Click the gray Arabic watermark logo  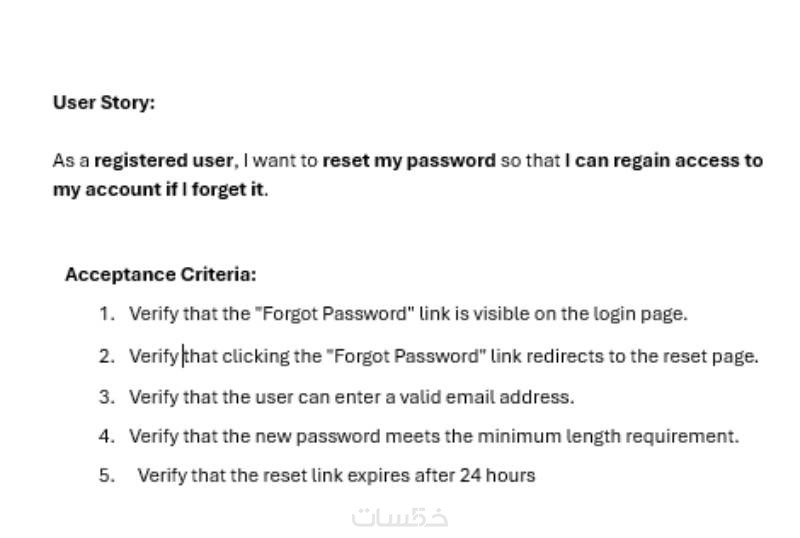coord(400,517)
